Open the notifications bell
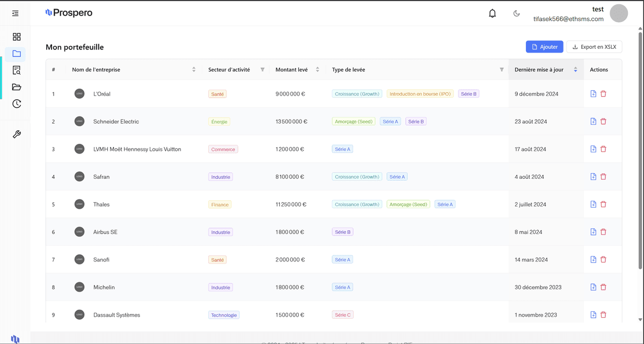The width and height of the screenshot is (644, 344). coord(492,13)
